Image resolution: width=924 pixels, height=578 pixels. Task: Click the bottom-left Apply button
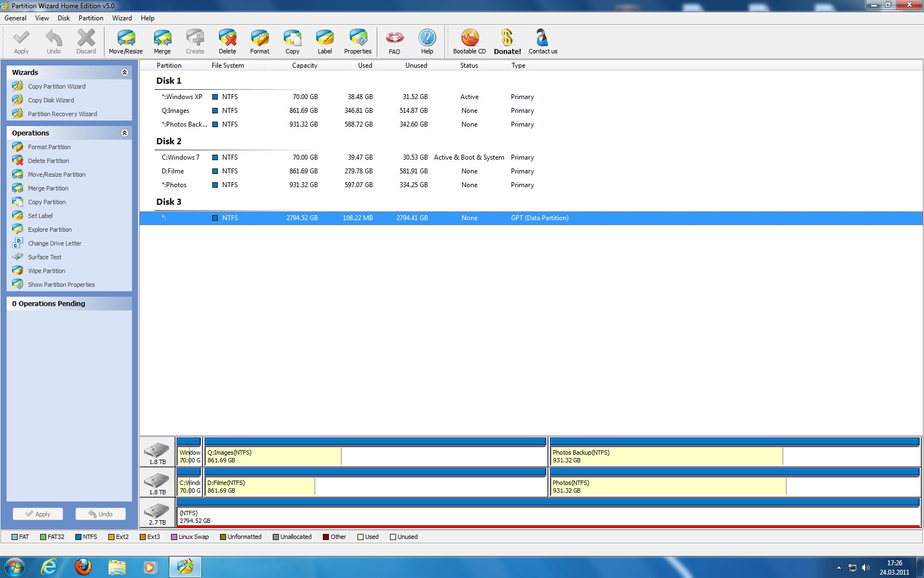click(38, 514)
